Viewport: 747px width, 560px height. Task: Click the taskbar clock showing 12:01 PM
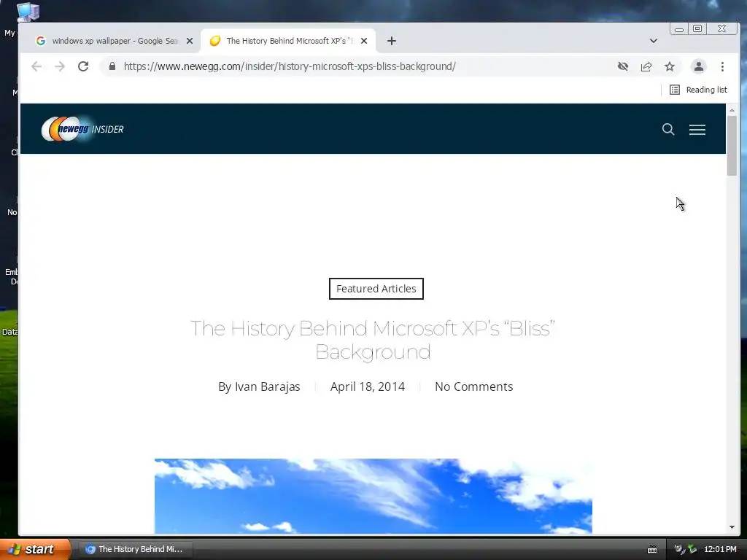click(x=720, y=549)
